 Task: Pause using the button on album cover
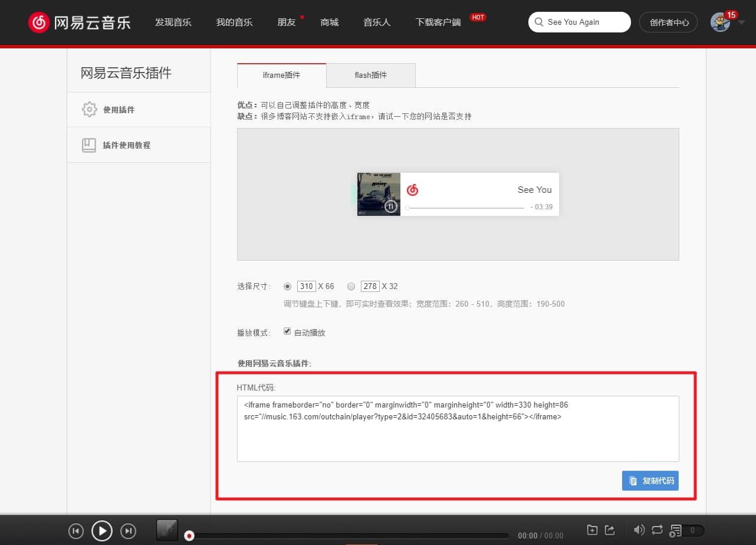click(x=390, y=206)
